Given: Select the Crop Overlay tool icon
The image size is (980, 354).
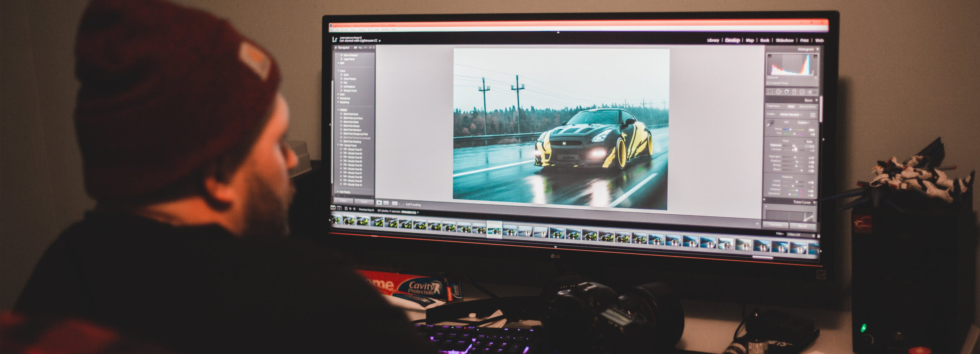Looking at the screenshot, I should tap(770, 91).
